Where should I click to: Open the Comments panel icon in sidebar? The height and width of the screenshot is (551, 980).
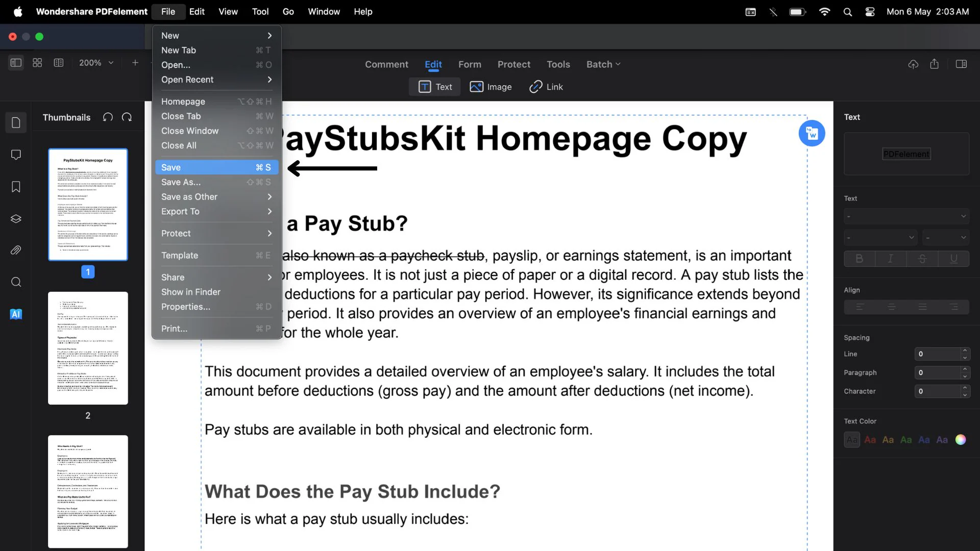pos(16,155)
